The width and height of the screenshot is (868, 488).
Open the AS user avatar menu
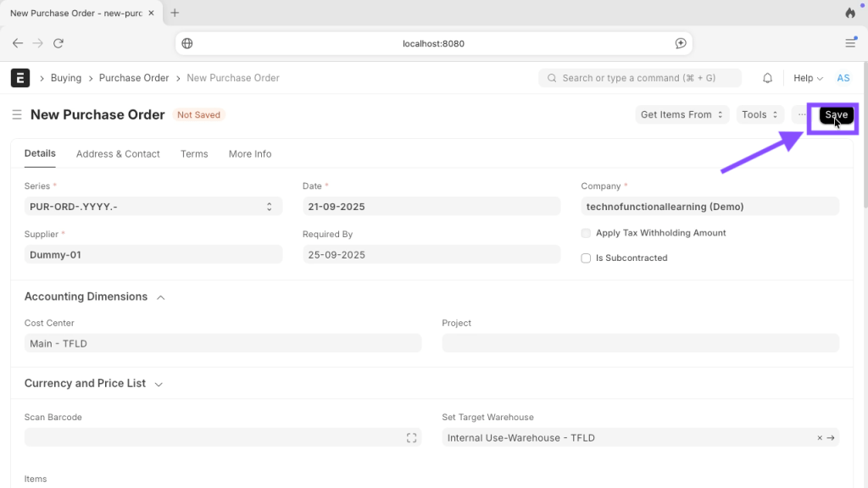point(843,78)
